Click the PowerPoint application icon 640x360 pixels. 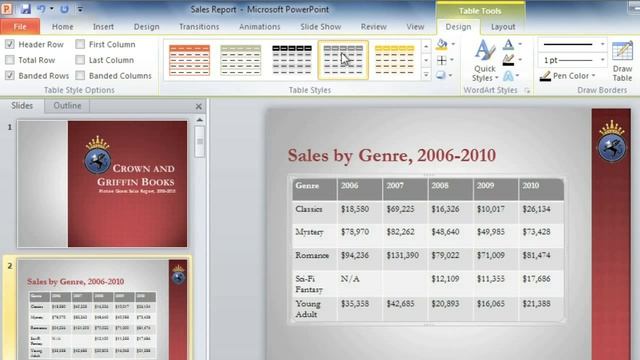click(7, 9)
